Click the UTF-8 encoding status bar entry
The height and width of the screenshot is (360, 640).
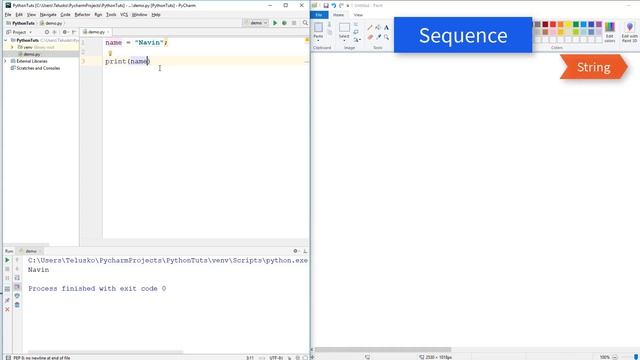pos(276,358)
